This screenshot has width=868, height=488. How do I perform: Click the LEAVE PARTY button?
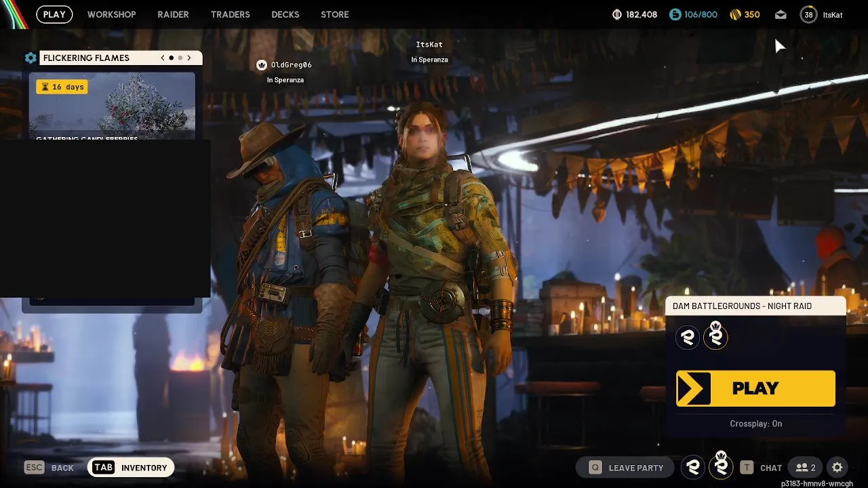pyautogui.click(x=625, y=468)
